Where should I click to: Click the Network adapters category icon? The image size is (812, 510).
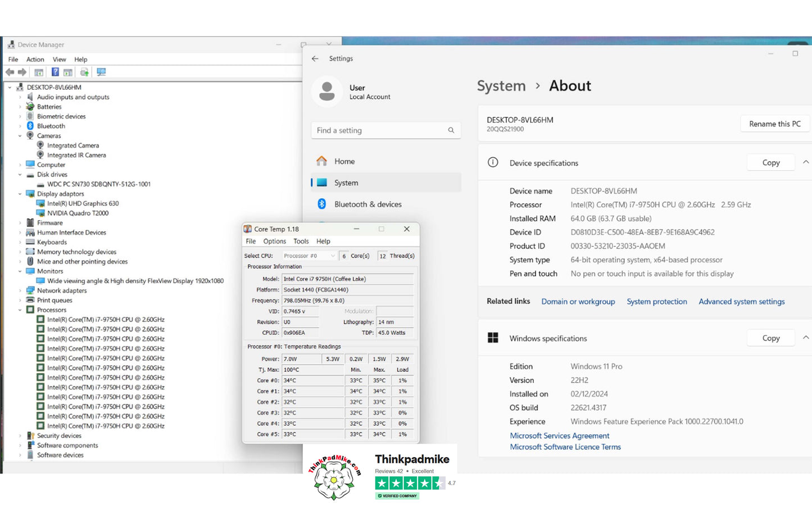click(30, 290)
